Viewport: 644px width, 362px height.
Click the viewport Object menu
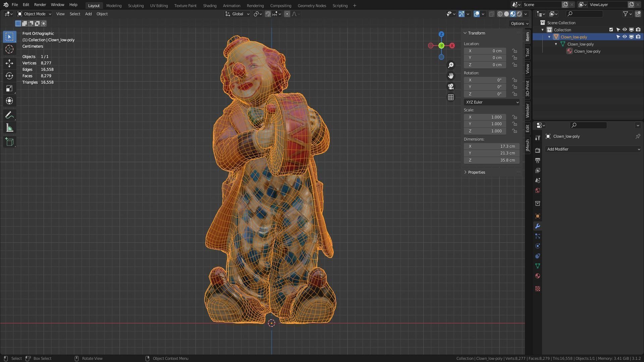click(x=102, y=14)
